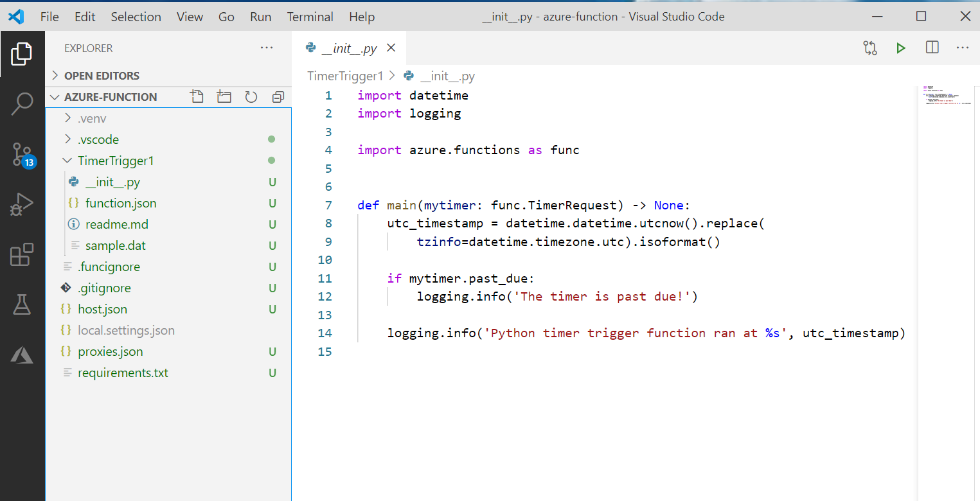Click the VS Code logo in title bar
Viewport: 980px width, 501px height.
coord(17,17)
